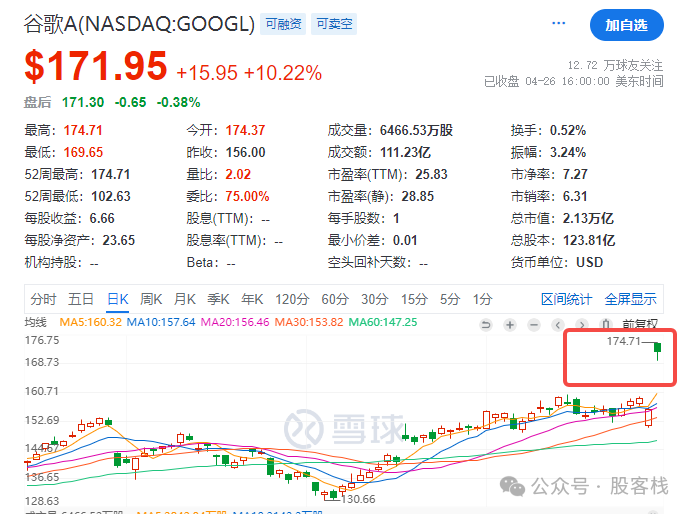Click the chart pan-left arrow icon
The width and height of the screenshot is (691, 514).
558,325
